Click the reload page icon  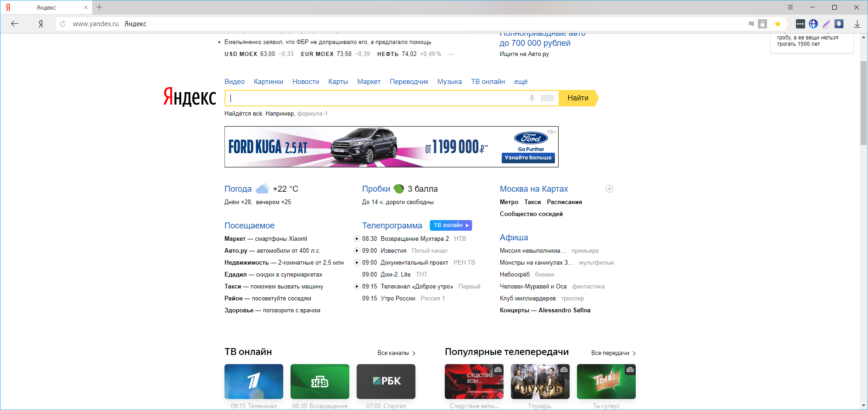coord(63,24)
